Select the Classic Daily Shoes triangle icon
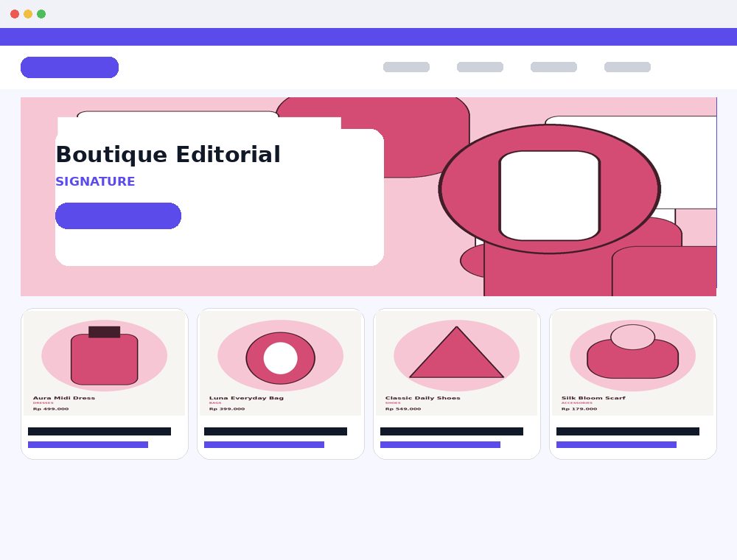The height and width of the screenshot is (560, 737). [x=456, y=352]
